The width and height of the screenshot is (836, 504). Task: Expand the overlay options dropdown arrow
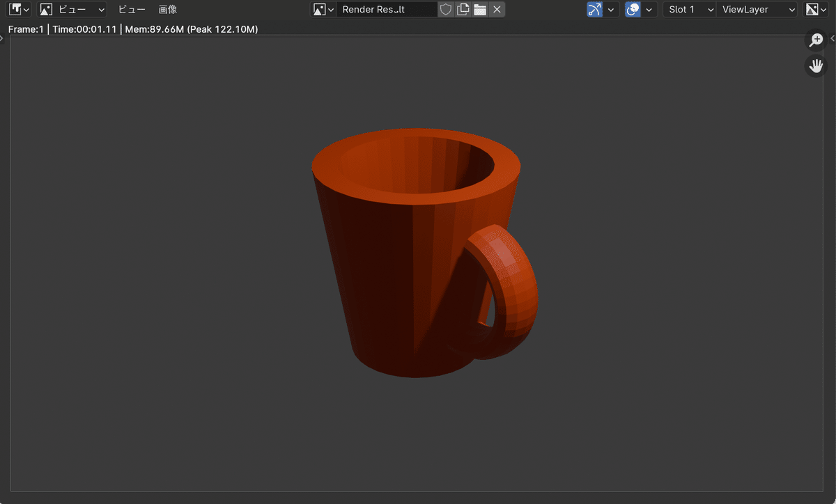click(x=649, y=10)
